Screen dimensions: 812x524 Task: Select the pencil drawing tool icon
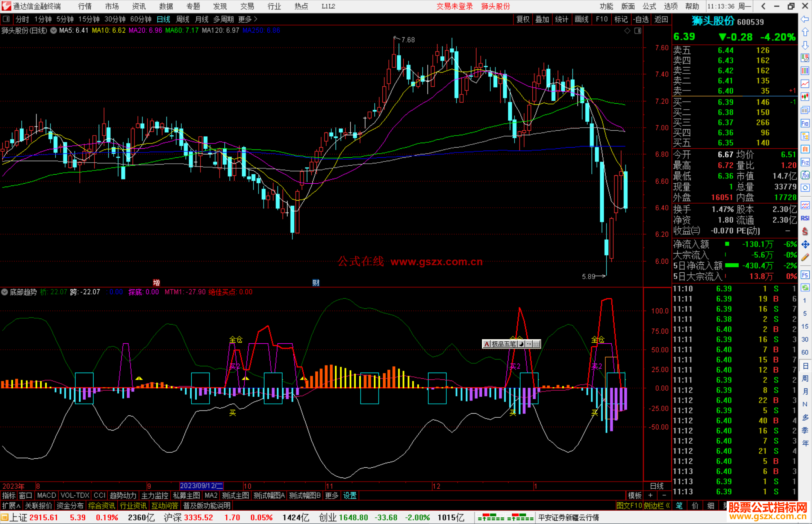tap(805, 258)
